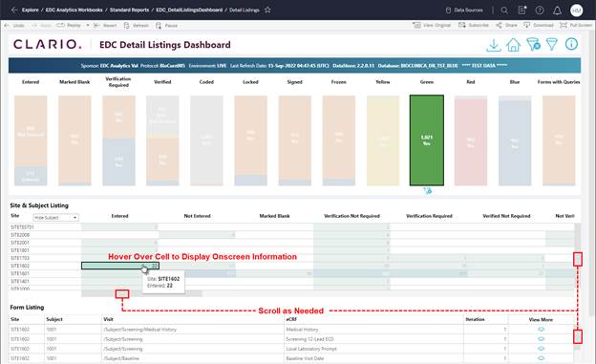Click the Subscribe button in toolbar
Viewport: 596px width, 364px height.
click(473, 25)
